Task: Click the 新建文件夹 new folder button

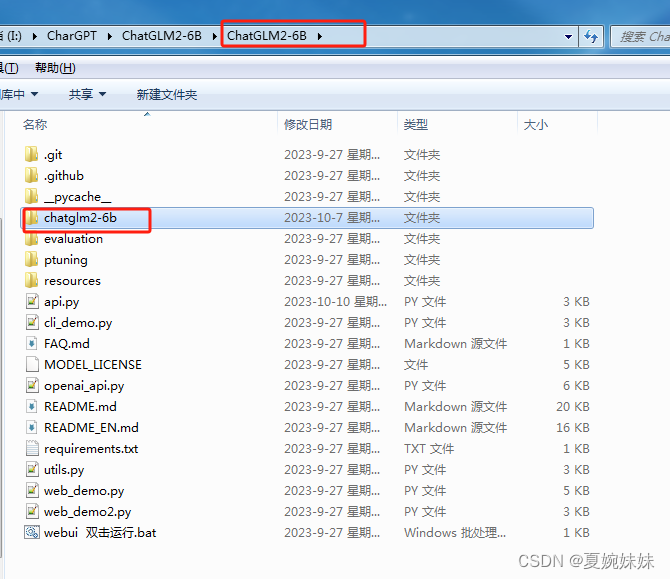Action: pyautogui.click(x=167, y=94)
